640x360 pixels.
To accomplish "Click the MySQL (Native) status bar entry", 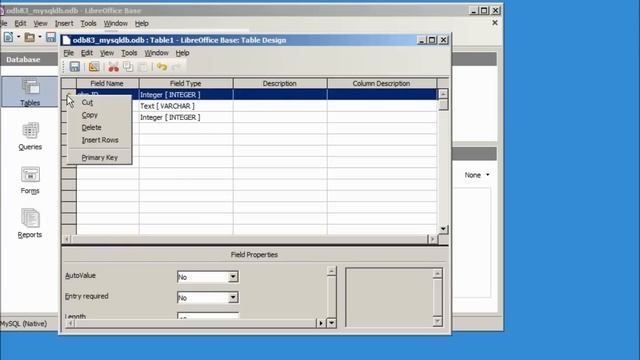I will coord(24,324).
